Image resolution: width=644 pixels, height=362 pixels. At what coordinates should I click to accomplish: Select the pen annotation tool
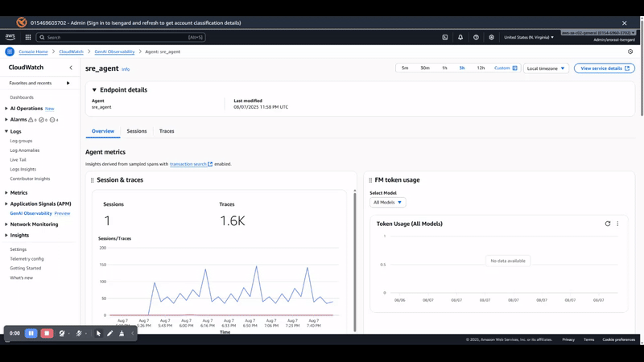(110, 333)
